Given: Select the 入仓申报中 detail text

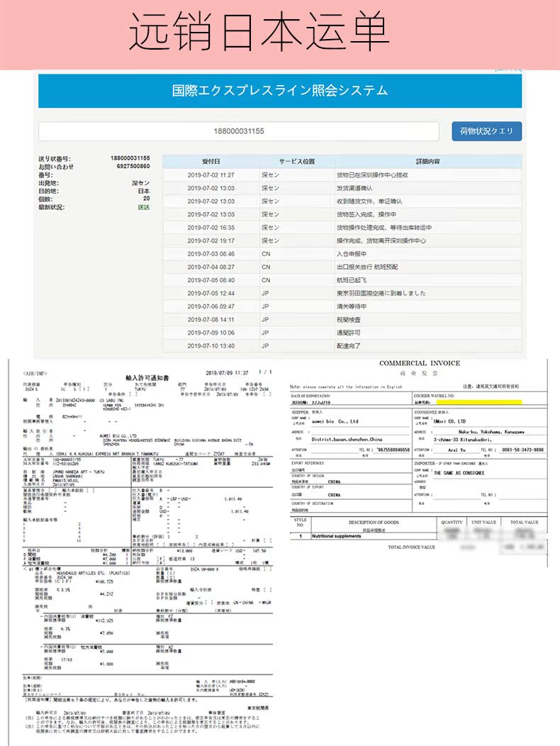Looking at the screenshot, I should coord(352,254).
